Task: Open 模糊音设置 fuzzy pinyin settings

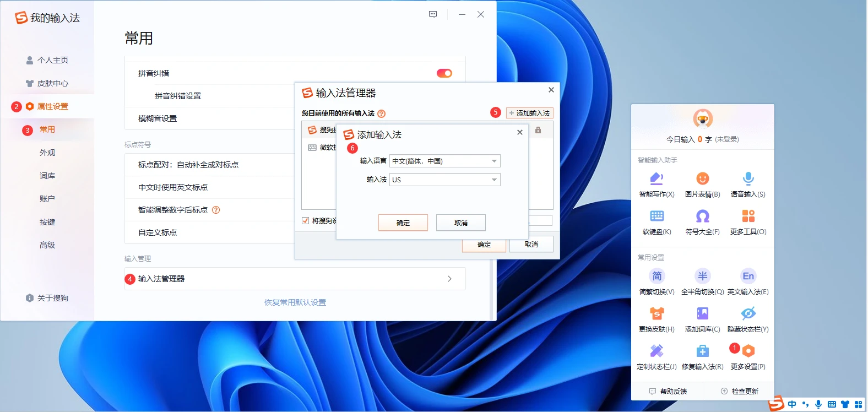Action: [x=158, y=118]
